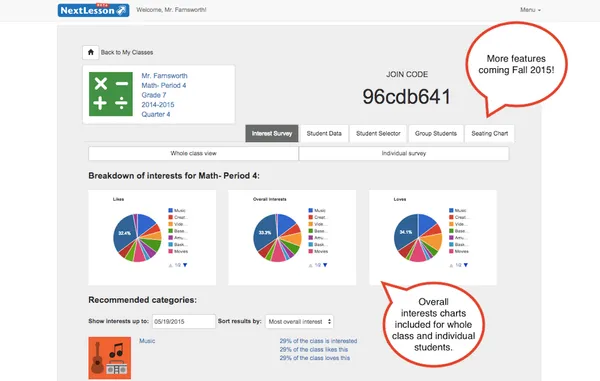The width and height of the screenshot is (600, 381).
Task: Click the Welcome, Mr. Farnsworth! text
Action: [171, 10]
